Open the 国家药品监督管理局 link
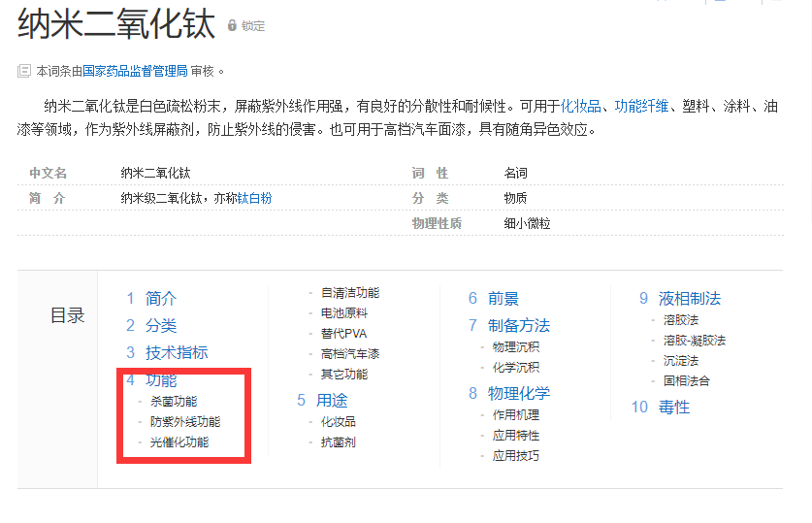The image size is (812, 523). (135, 71)
